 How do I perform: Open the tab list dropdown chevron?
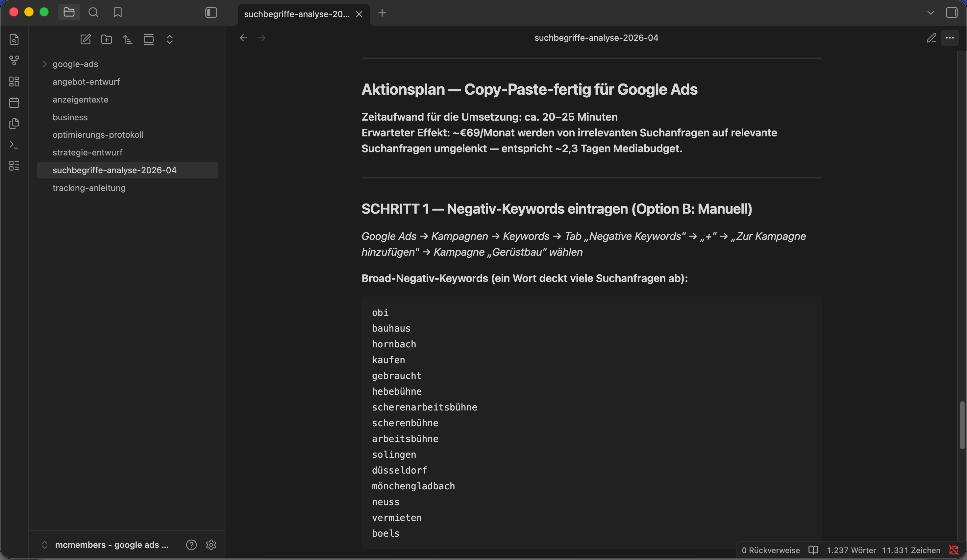click(930, 12)
